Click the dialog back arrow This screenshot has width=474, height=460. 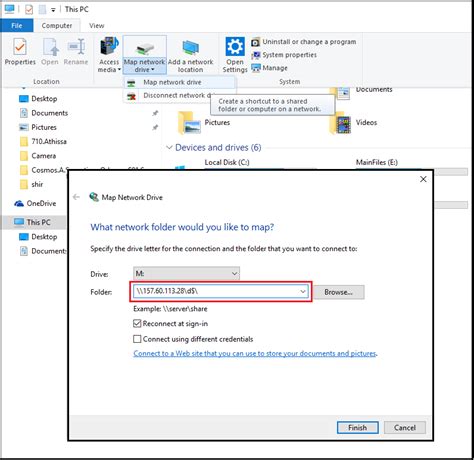(76, 197)
